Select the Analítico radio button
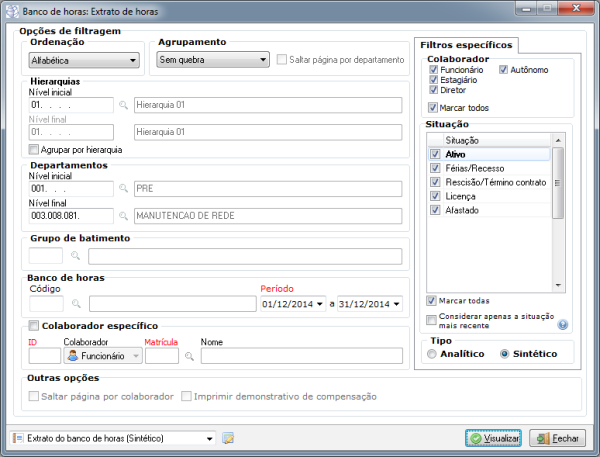600x457 pixels. tap(432, 354)
